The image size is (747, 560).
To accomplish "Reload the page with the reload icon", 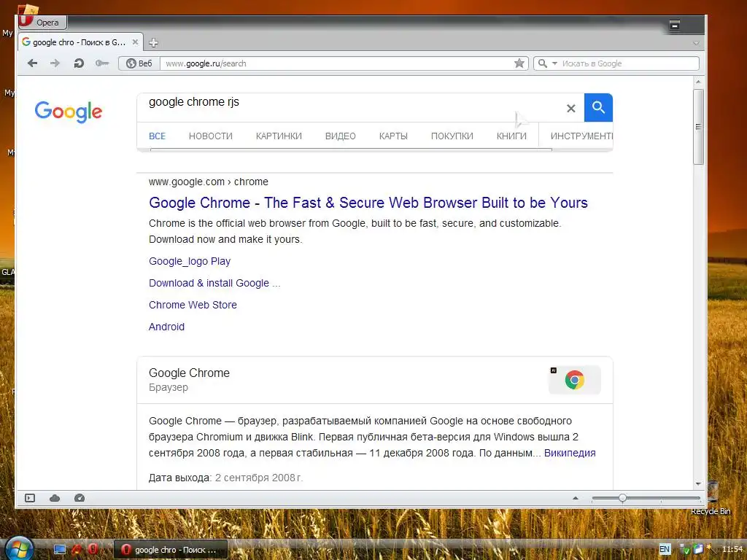I will click(x=79, y=63).
